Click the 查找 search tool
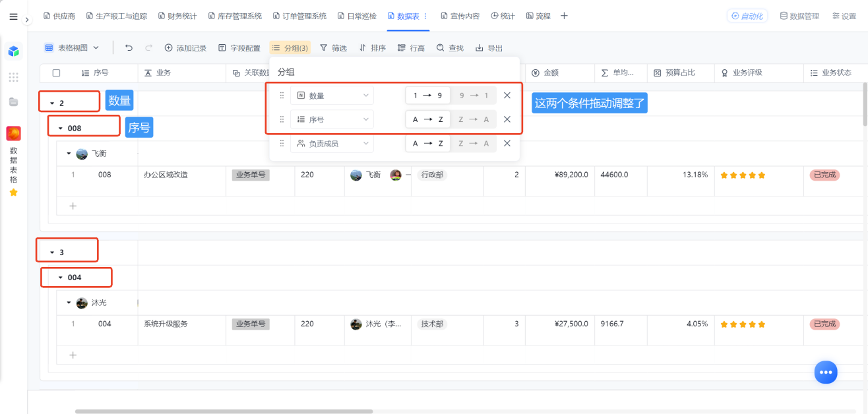Image resolution: width=868 pixels, height=414 pixels. (450, 47)
